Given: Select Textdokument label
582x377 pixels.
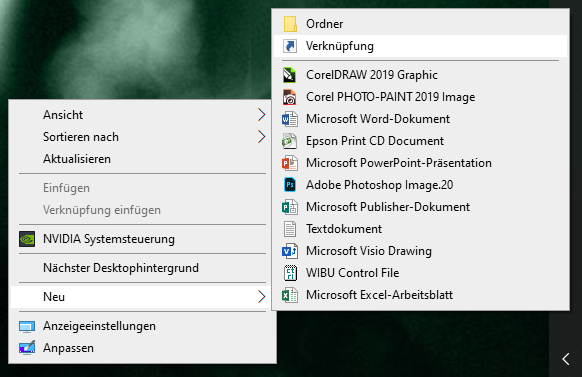Looking at the screenshot, I should [x=344, y=229].
